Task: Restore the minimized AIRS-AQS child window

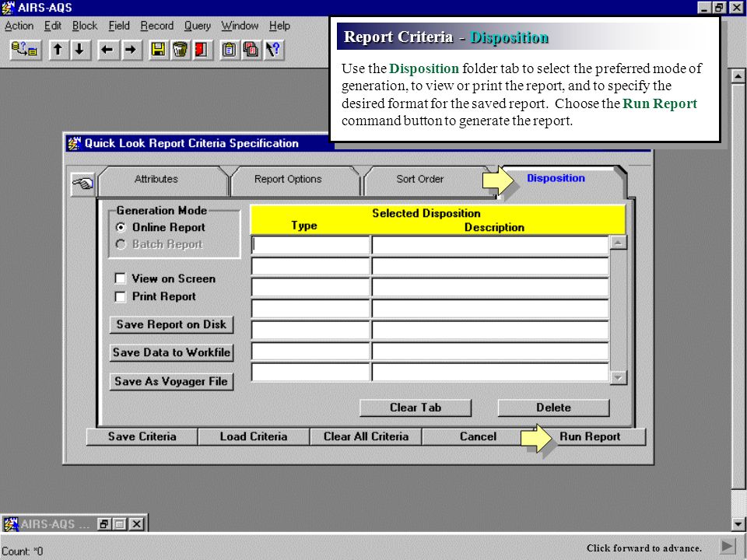Action: tap(103, 524)
